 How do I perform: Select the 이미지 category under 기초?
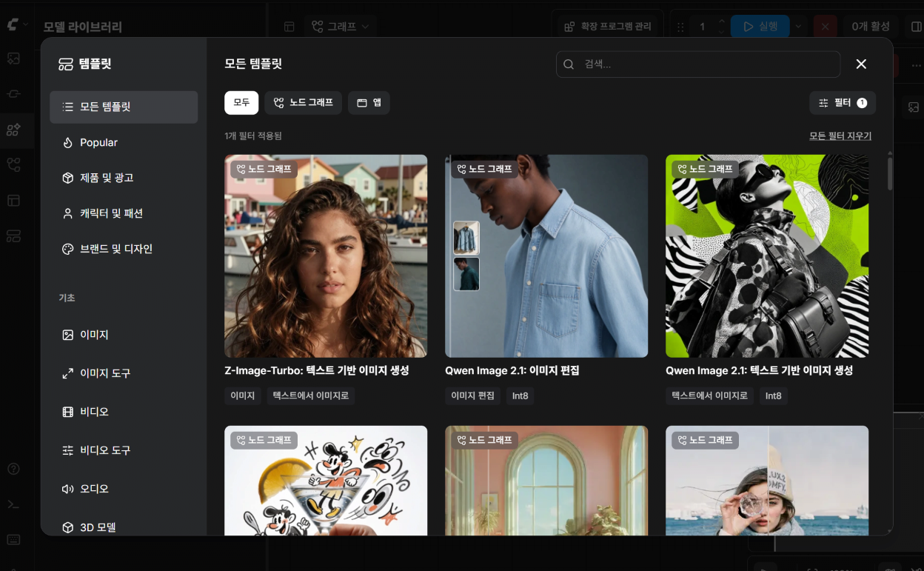click(x=124, y=335)
